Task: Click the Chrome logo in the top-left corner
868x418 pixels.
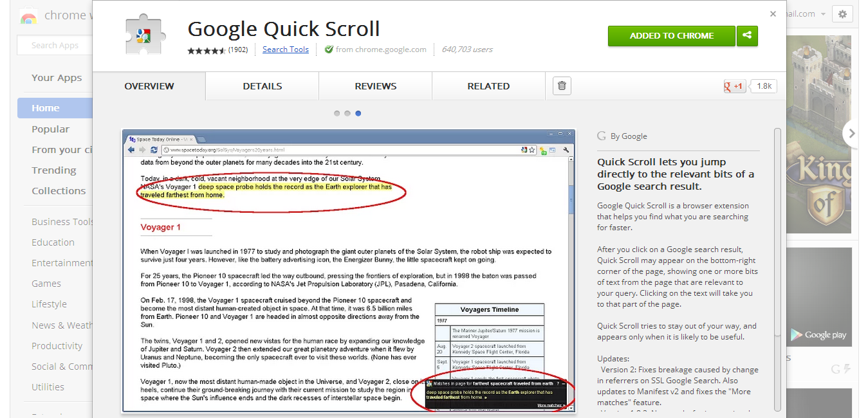Action: pos(28,14)
